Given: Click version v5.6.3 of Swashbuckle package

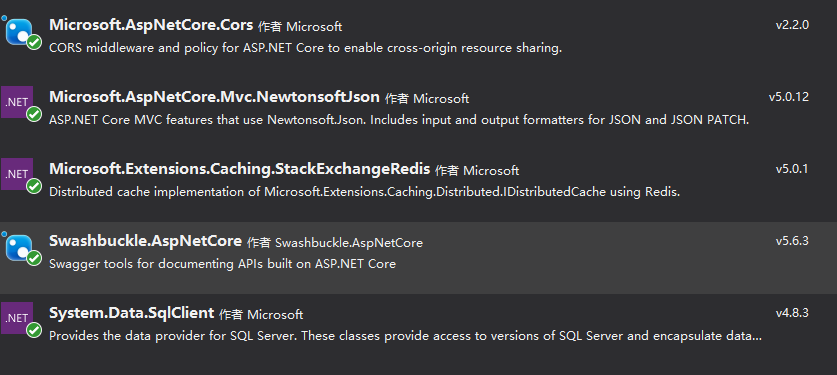Looking at the screenshot, I should [792, 241].
